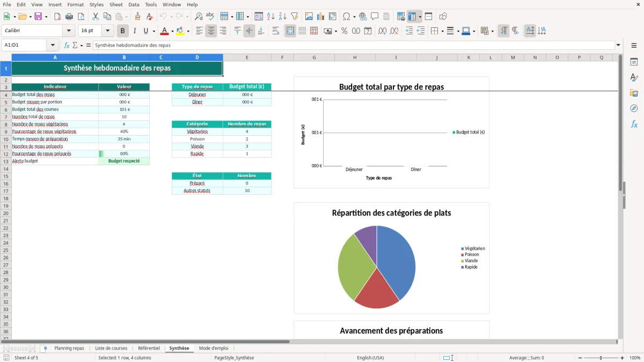Open the Data menu
This screenshot has width=644, height=362.
(x=134, y=4)
